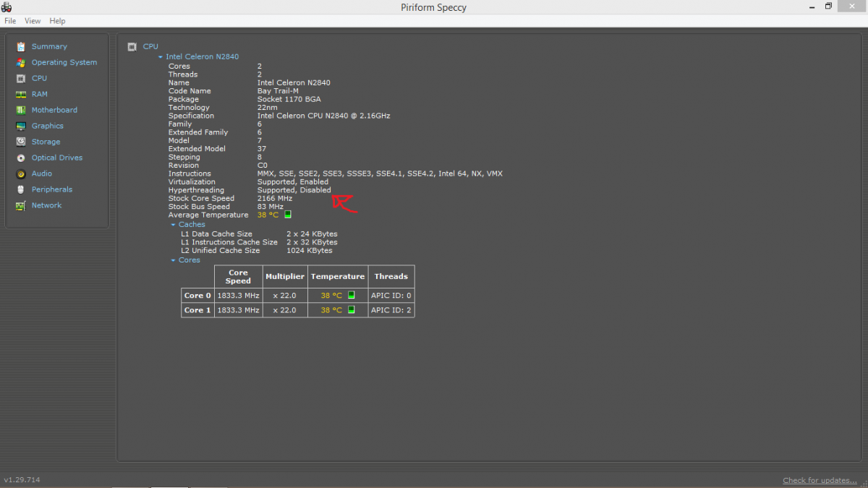Click the Storage drive icon
This screenshot has width=868, height=488.
click(x=20, y=142)
